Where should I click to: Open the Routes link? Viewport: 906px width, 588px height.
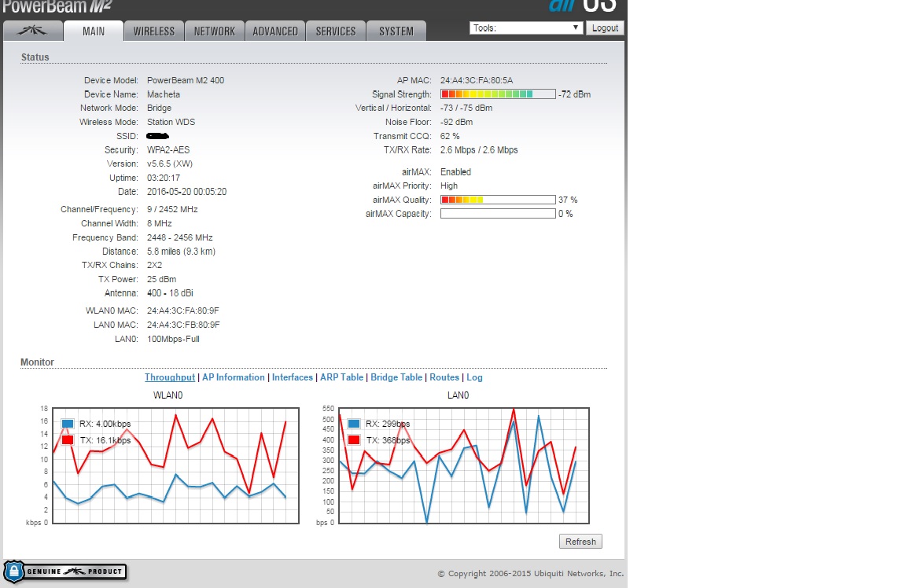(x=444, y=377)
